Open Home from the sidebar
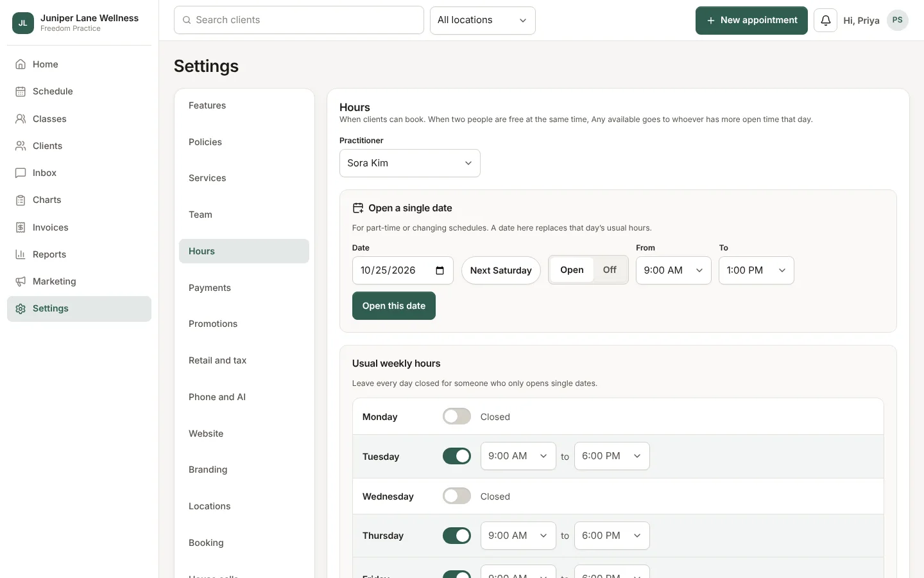The image size is (924, 578). pos(79,64)
